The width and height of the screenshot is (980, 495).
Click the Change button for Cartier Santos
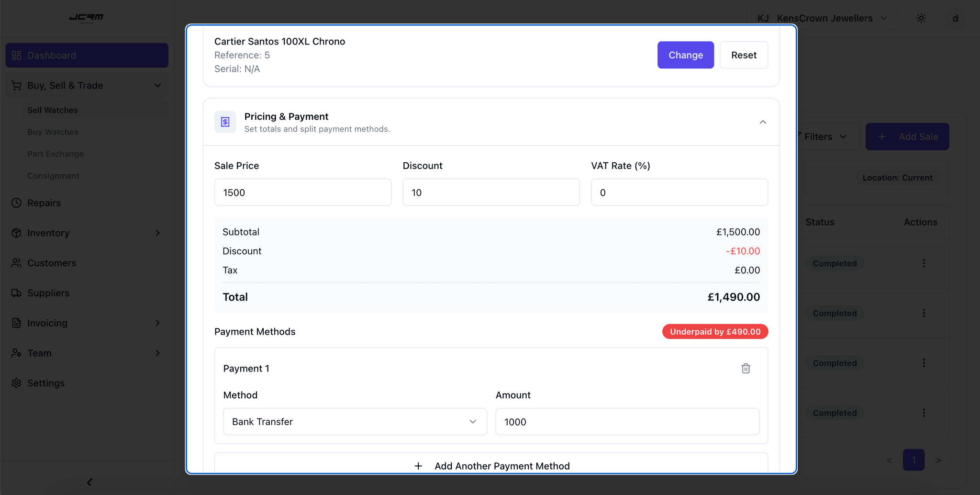pyautogui.click(x=685, y=55)
